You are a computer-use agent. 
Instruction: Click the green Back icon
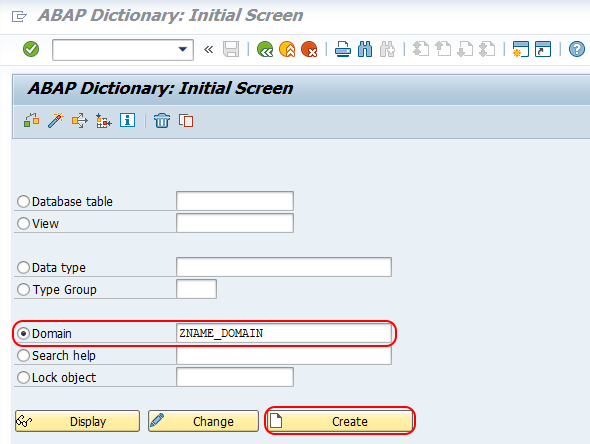pyautogui.click(x=265, y=49)
